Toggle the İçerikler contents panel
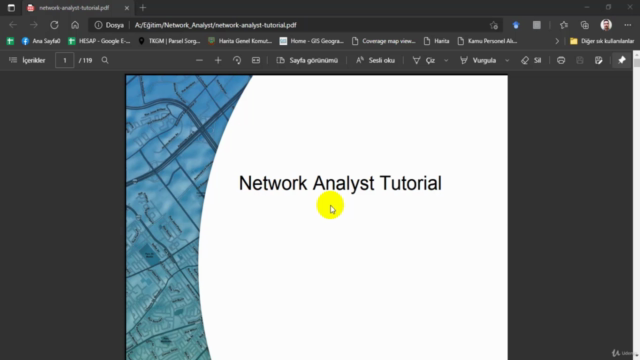 coord(27,60)
